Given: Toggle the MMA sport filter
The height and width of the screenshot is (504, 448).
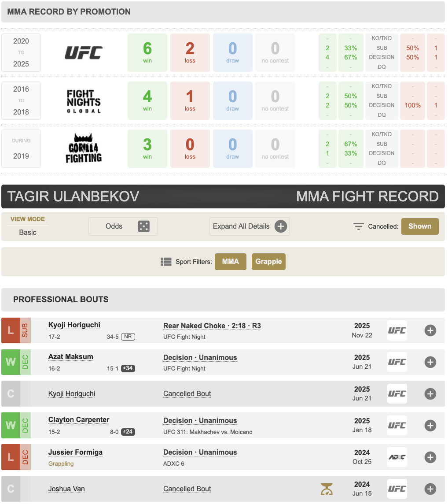Looking at the screenshot, I should point(230,262).
